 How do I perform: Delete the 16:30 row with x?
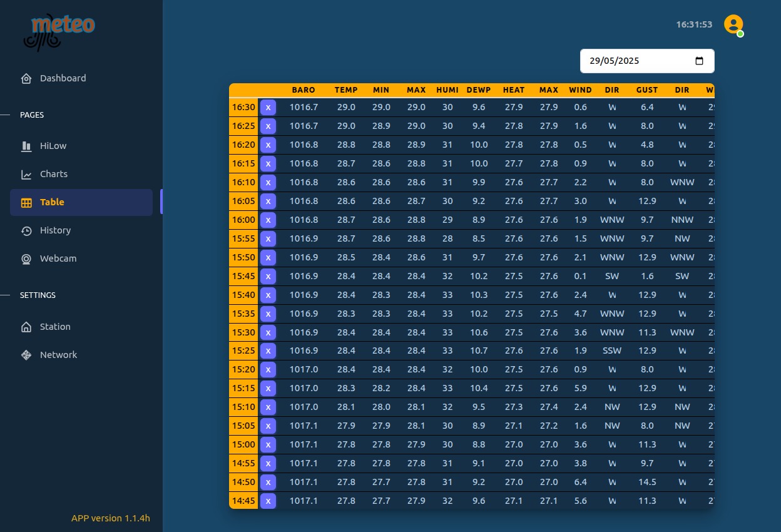point(268,107)
